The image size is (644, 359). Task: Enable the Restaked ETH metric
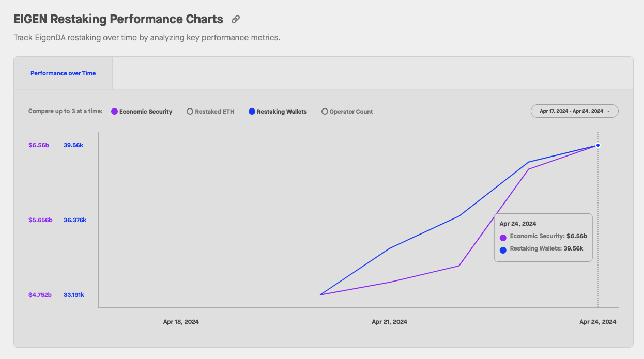210,112
